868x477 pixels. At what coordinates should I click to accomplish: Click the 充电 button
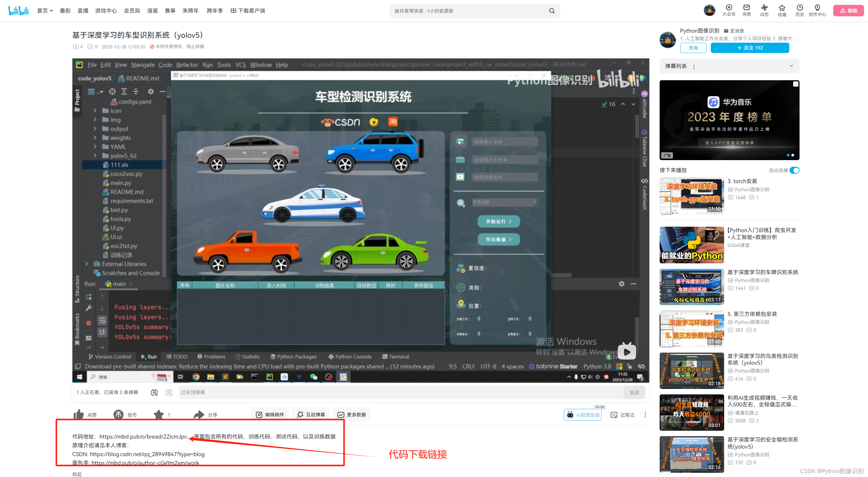coord(693,48)
